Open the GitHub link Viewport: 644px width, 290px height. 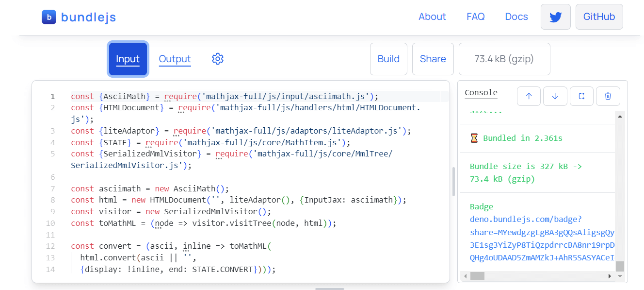point(599,17)
